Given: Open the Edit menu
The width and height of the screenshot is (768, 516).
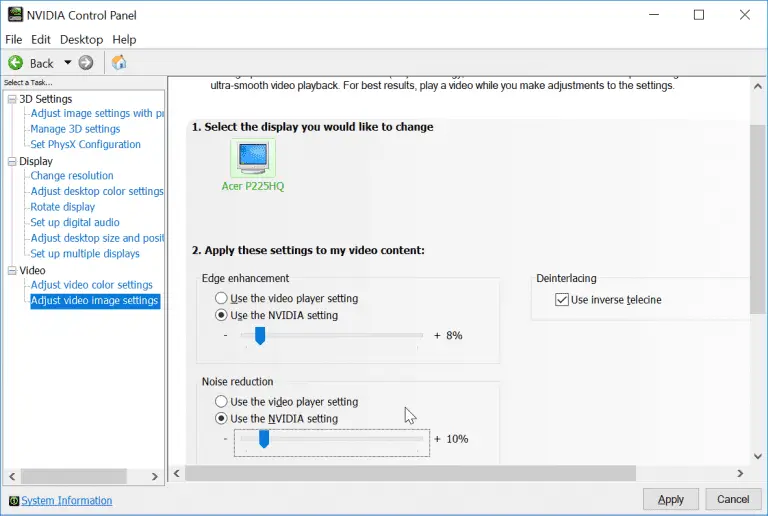Looking at the screenshot, I should pos(41,40).
